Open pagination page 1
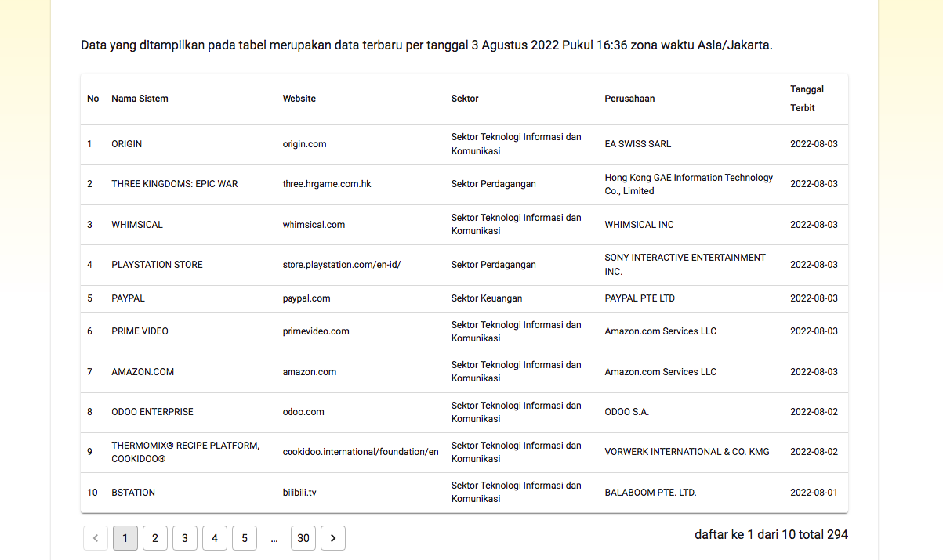Image resolution: width=943 pixels, height=560 pixels. [x=125, y=538]
